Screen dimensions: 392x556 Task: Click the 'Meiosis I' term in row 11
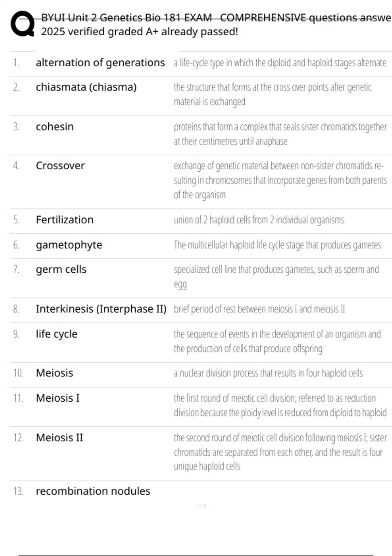(58, 398)
